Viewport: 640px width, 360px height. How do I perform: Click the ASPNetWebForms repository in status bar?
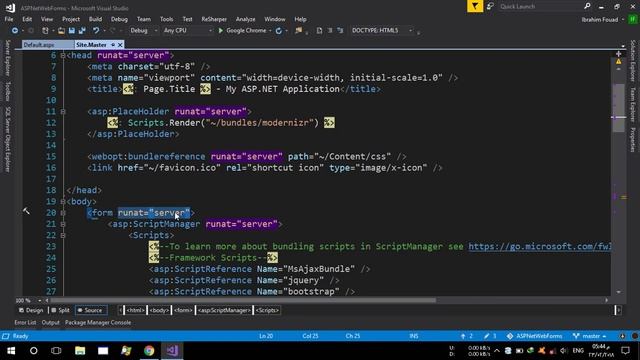click(534, 336)
